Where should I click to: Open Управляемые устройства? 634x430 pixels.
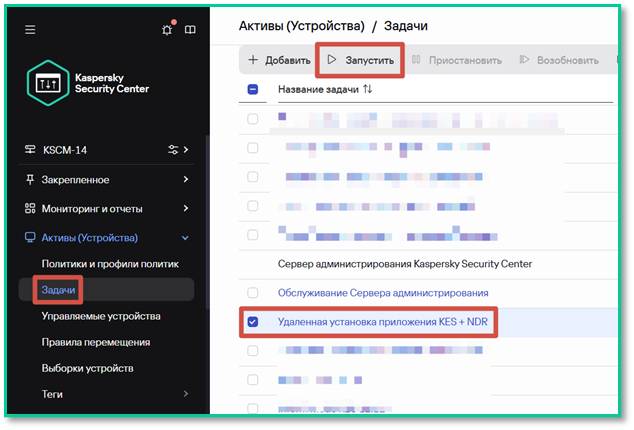(101, 316)
